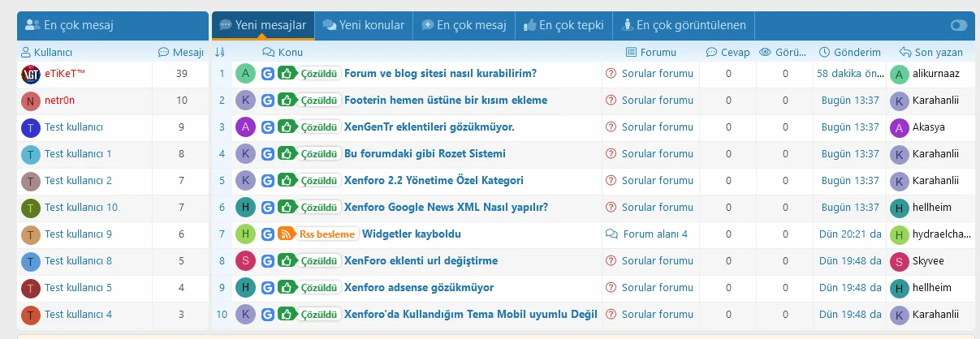Open netr0n user profile link

point(59,101)
